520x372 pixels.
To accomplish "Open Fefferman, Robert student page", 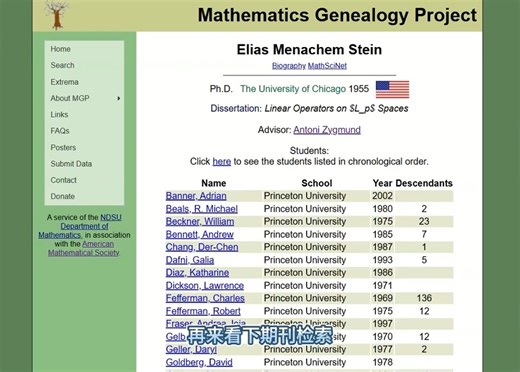I will point(203,311).
